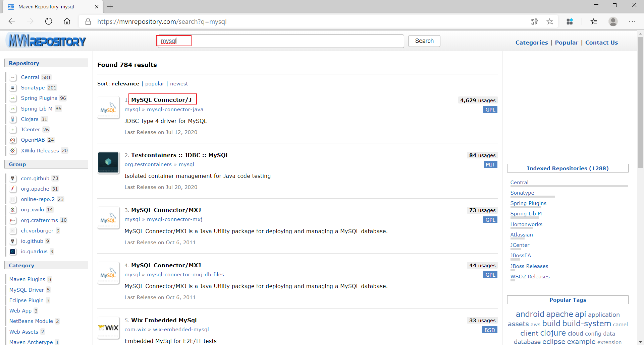Click Wix Embedded MySql logo thumbnail
Screen dimensions: 644x345
pyautogui.click(x=108, y=328)
